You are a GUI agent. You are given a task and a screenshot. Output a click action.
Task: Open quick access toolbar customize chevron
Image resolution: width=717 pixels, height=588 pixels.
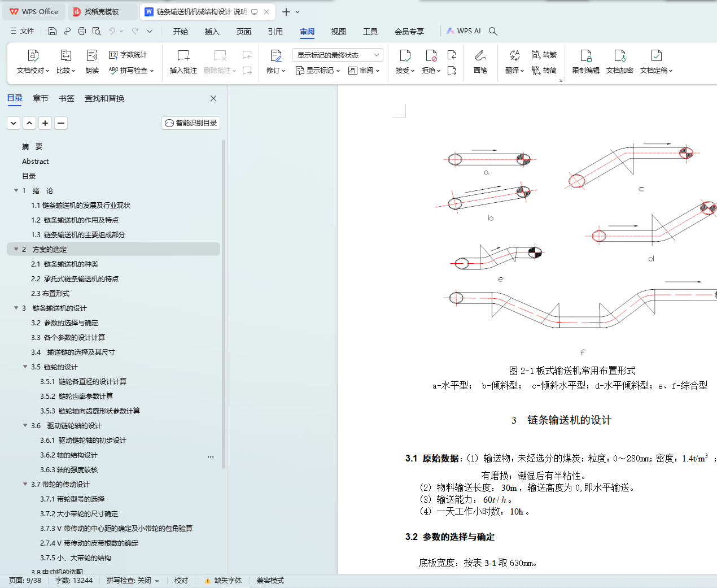[150, 31]
